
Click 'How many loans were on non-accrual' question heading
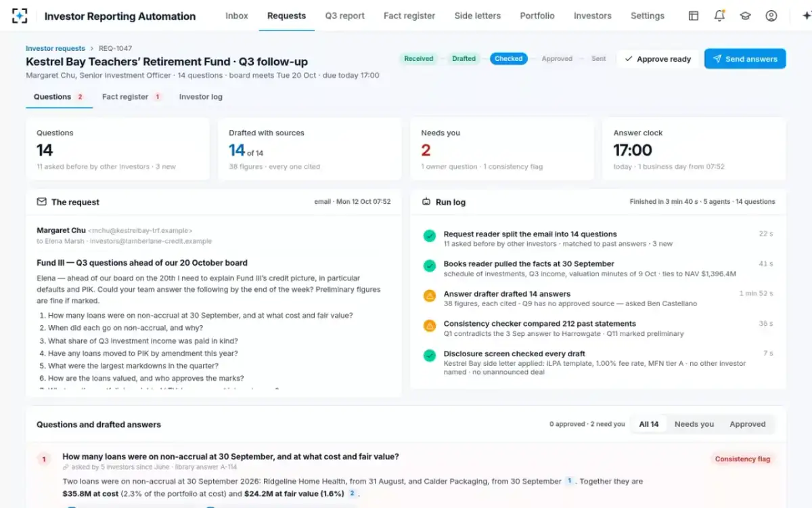click(231, 457)
